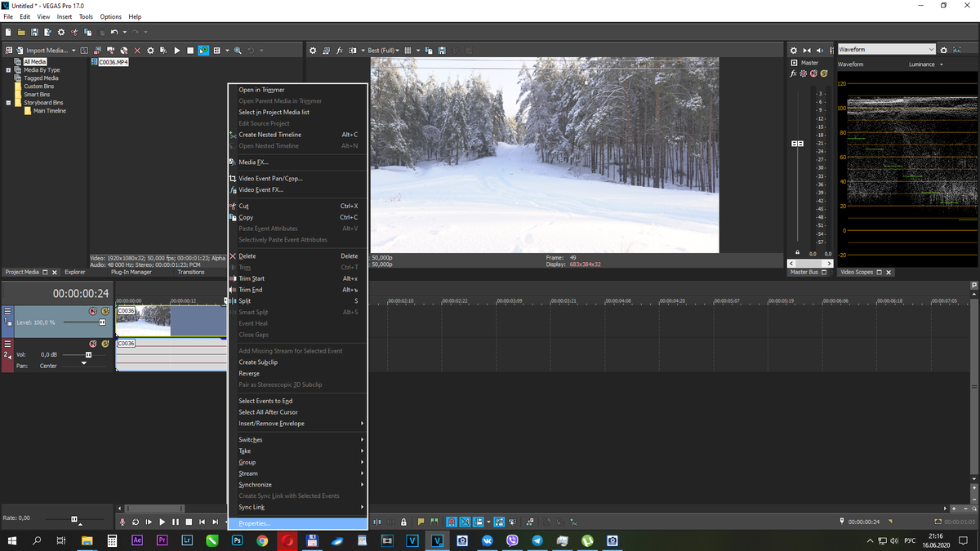Open Preview properties gear icon in preview toolbar
Screen dimensions: 980x551
click(313, 51)
